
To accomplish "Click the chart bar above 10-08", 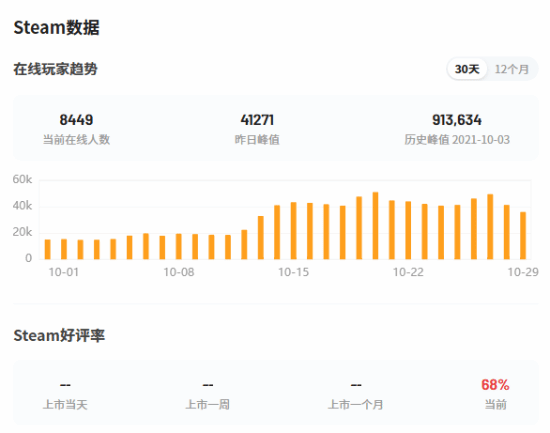I will click(179, 246).
